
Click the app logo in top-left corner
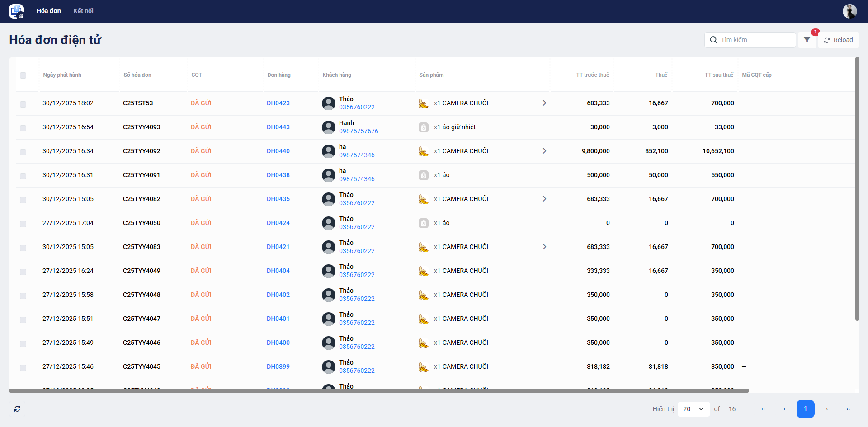[x=16, y=11]
